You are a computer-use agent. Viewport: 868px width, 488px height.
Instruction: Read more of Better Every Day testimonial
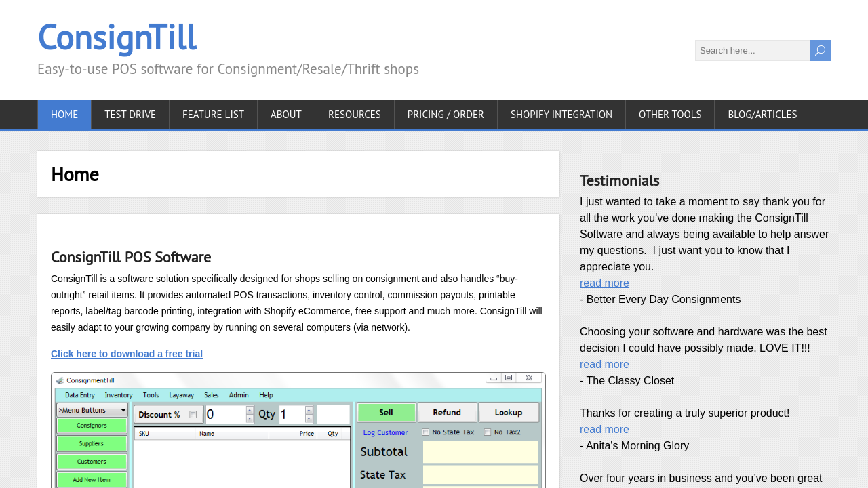point(604,283)
